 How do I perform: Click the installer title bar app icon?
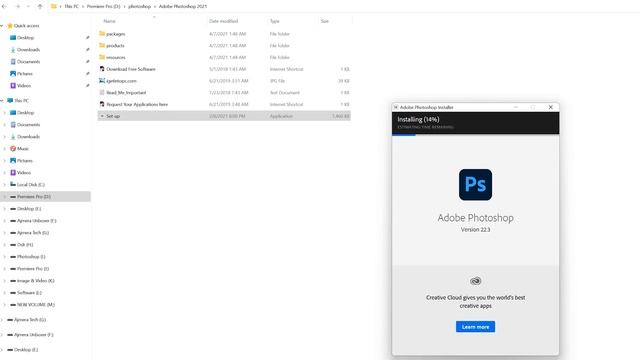[396, 107]
